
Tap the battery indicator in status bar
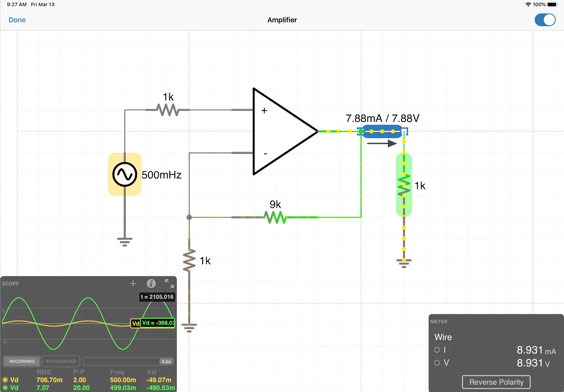(552, 4)
